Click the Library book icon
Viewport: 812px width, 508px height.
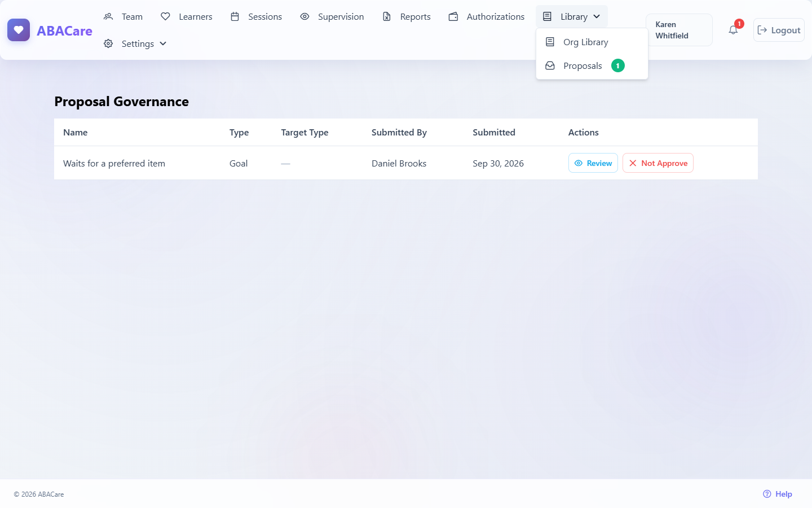click(547, 16)
